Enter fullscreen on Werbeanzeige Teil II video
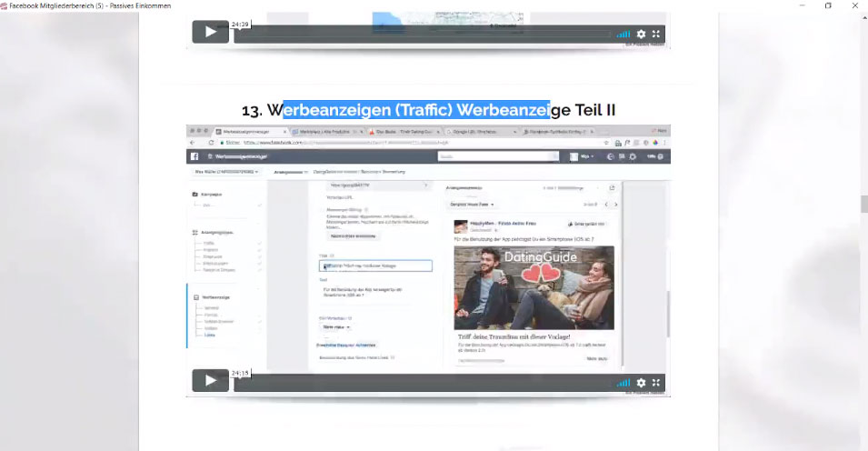 point(656,383)
